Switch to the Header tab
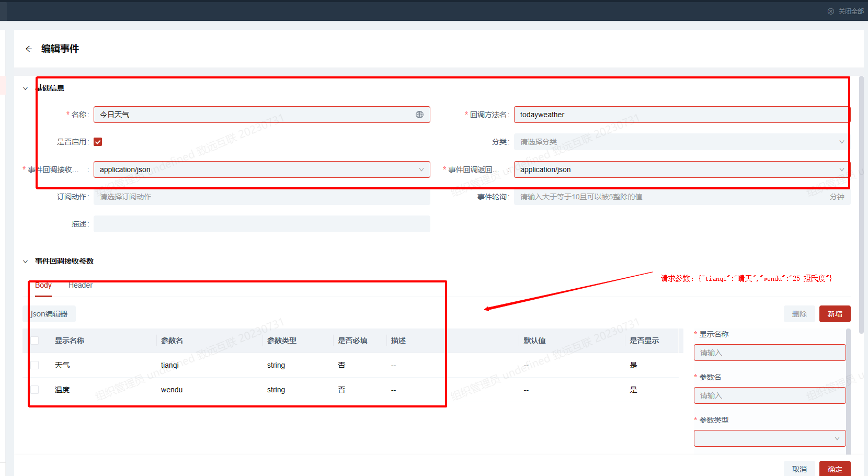The width and height of the screenshot is (868, 476). [81, 285]
